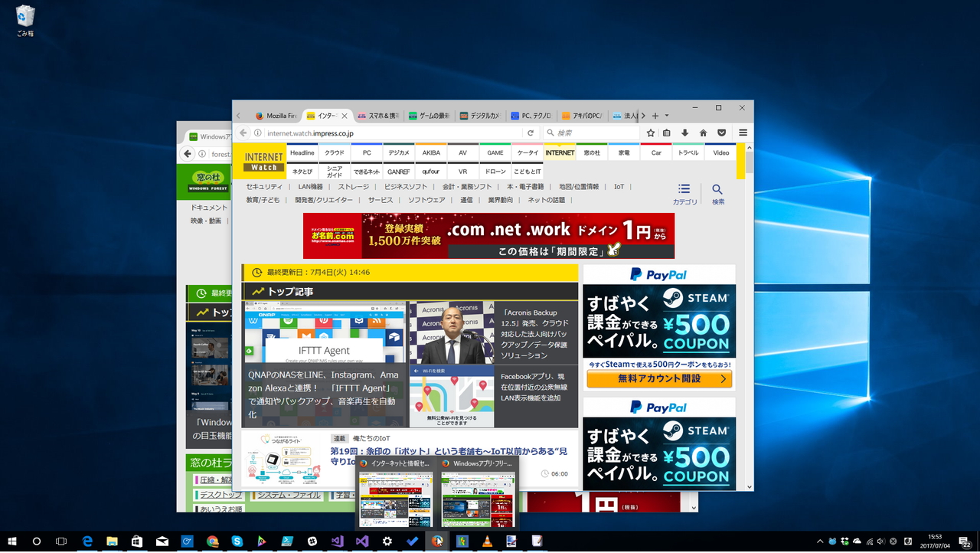
Task: Switch to the PC, テクノロ tab
Action: coord(531,116)
